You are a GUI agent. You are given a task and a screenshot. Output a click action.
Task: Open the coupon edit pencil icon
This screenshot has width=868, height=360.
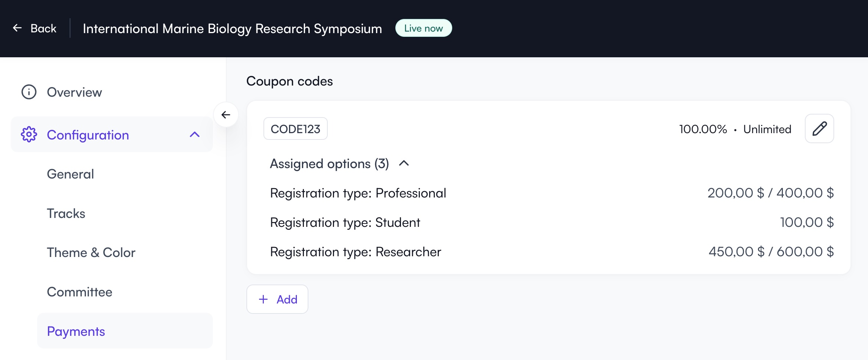coord(819,128)
